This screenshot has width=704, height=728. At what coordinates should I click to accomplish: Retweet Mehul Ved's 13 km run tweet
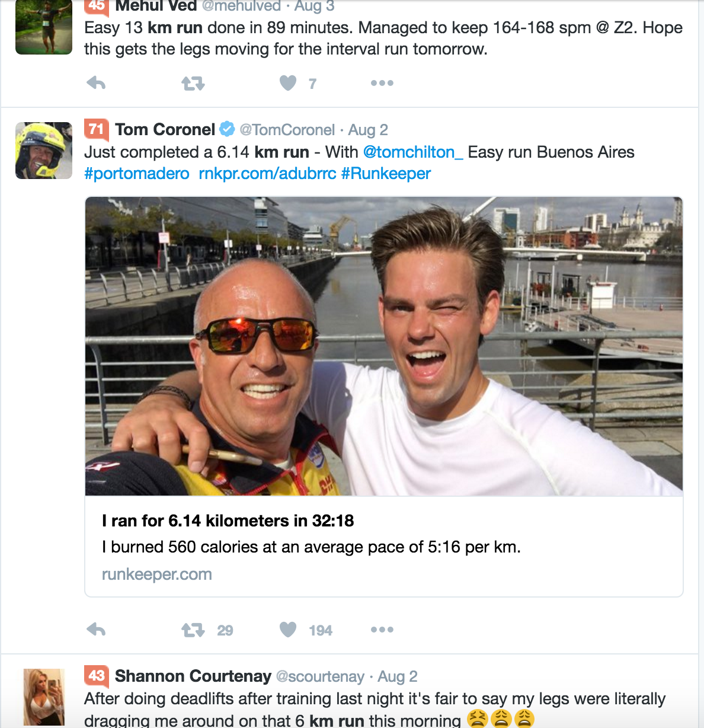tap(193, 83)
